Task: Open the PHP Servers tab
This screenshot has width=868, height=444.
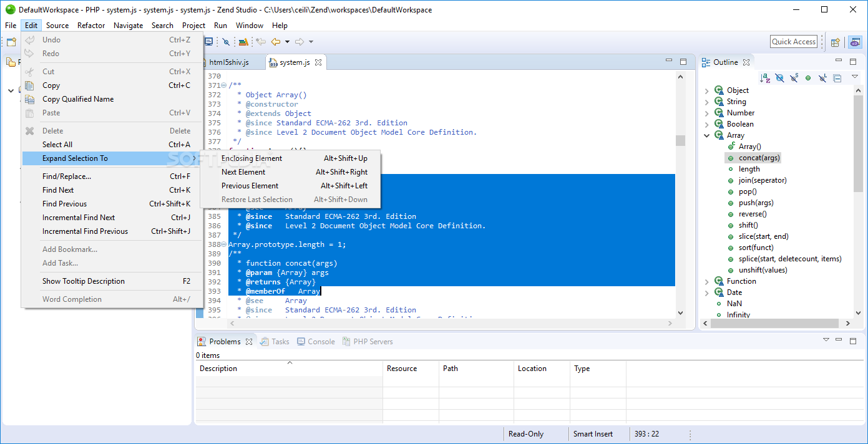Action: tap(368, 342)
